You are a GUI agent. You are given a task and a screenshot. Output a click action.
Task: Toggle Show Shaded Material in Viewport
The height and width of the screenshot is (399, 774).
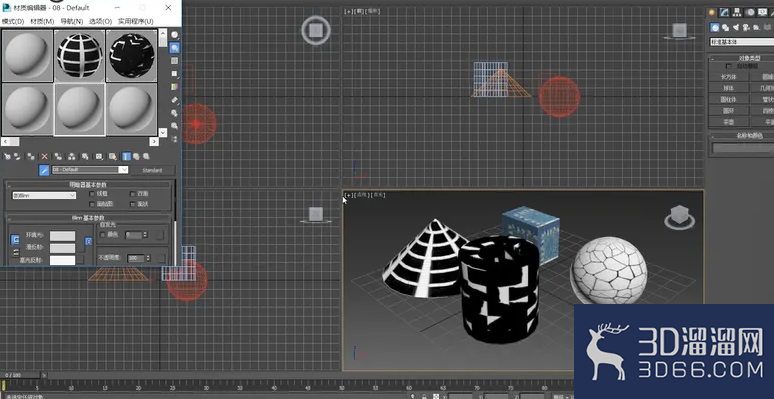(x=113, y=157)
